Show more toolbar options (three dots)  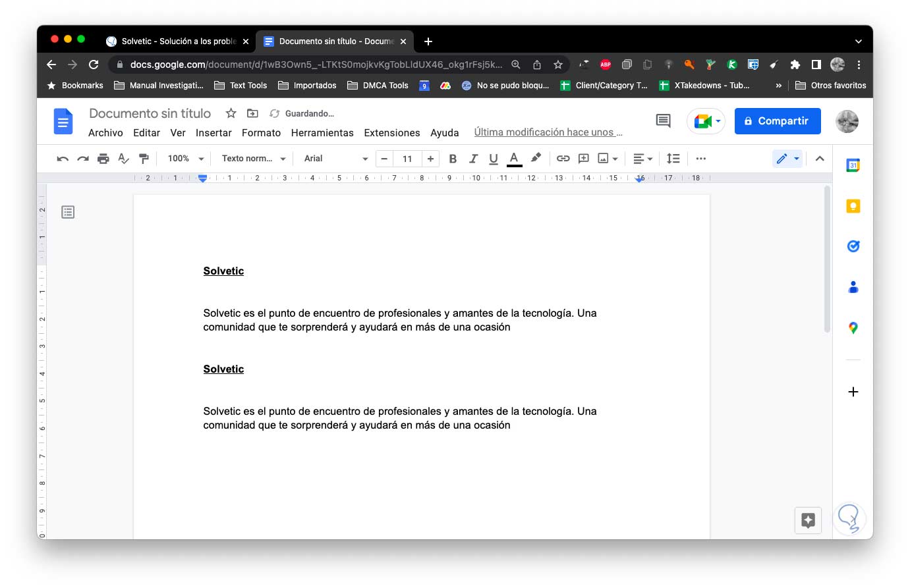700,159
